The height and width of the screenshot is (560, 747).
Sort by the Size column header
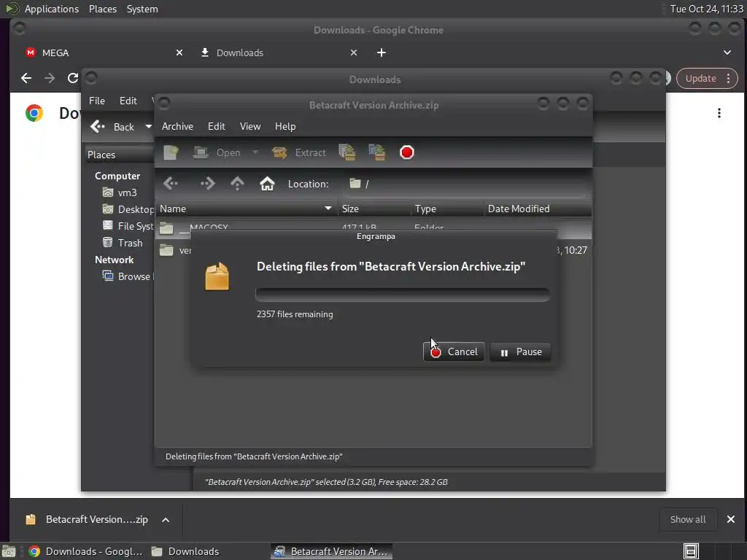[x=374, y=209]
